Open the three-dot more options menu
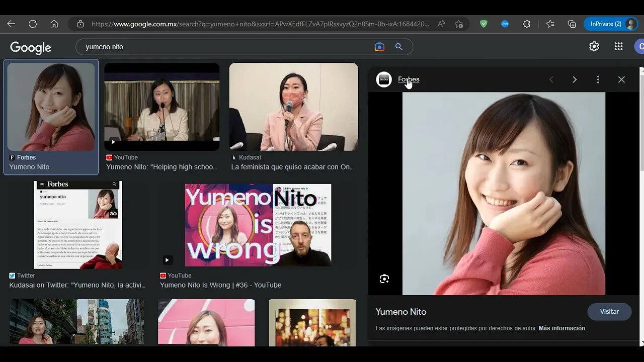644x362 pixels. tap(598, 79)
